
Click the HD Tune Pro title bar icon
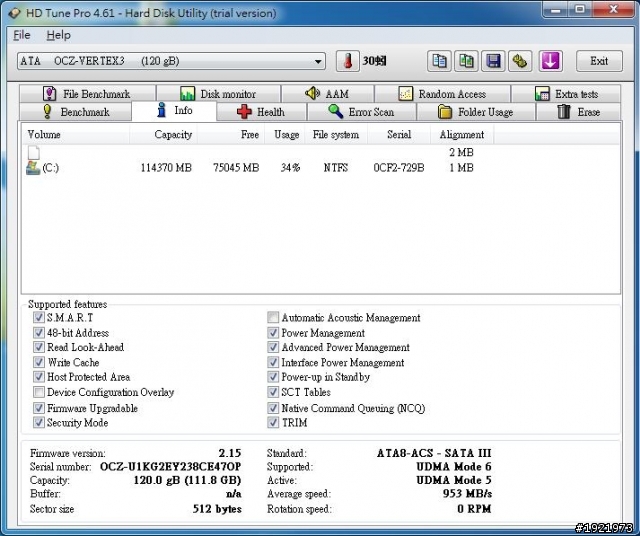click(x=12, y=11)
